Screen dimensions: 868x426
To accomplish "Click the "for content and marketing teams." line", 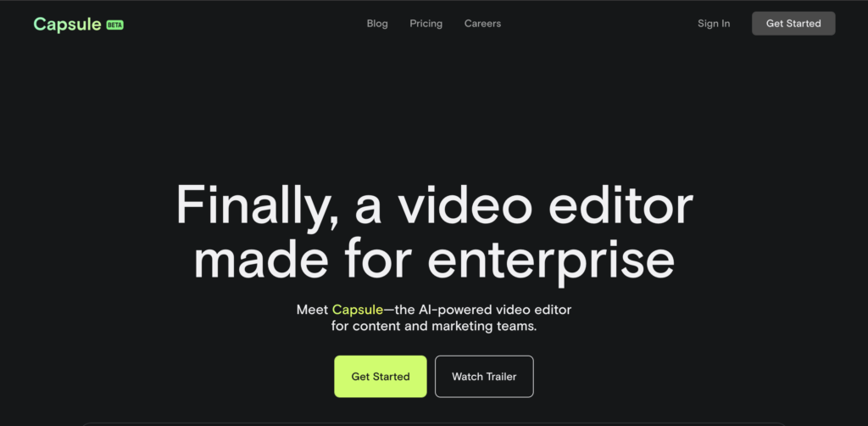I will (434, 326).
